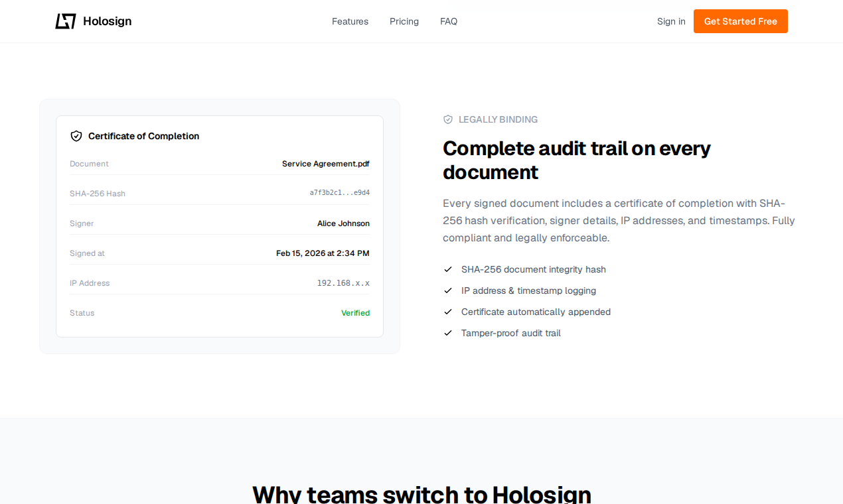Open the Features nav link

[350, 21]
